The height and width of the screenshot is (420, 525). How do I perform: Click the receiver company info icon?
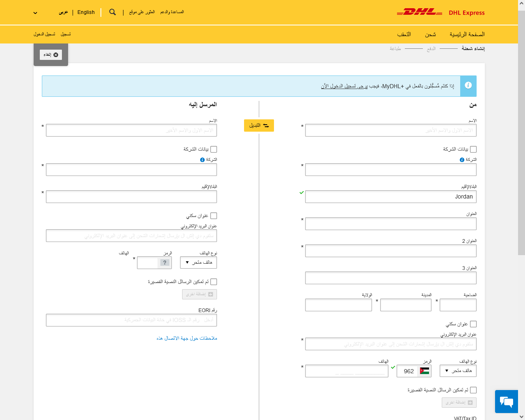point(202,160)
